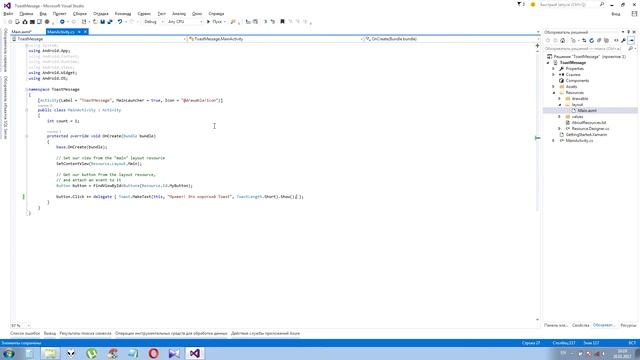This screenshot has height=360, width=640.
Task: Click the Вход sign-in link
Action: click(616, 14)
